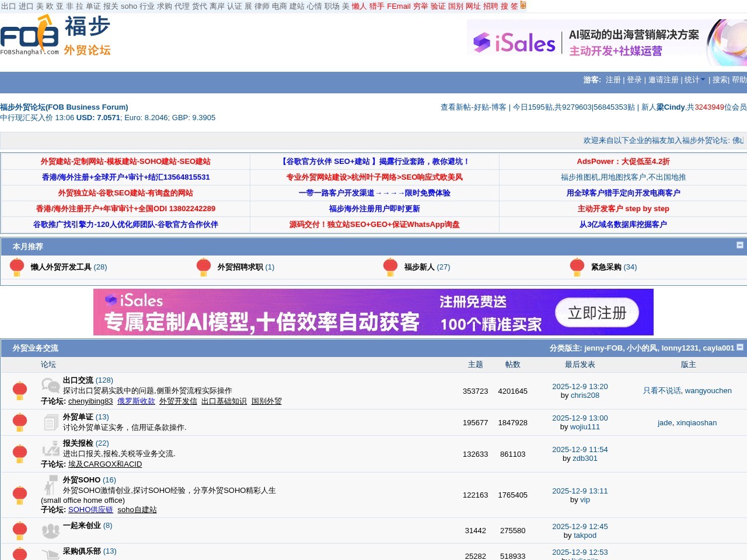Click the 一起来创业 group forum icon
Screen dimensions: 747x560
pos(50,530)
